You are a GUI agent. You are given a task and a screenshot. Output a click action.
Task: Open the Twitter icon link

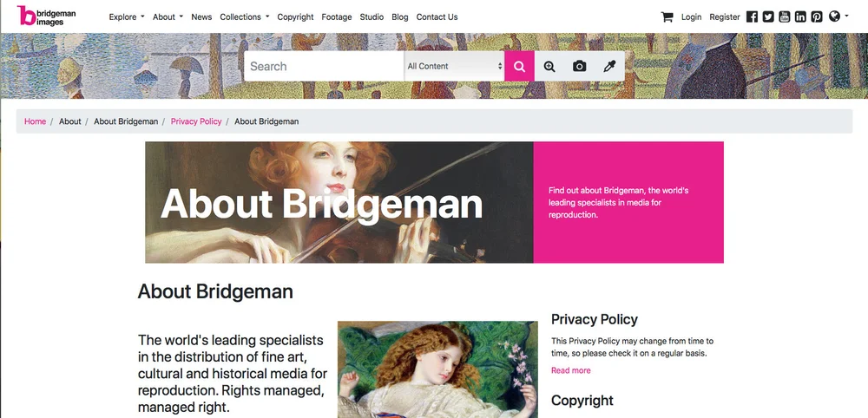tap(768, 17)
